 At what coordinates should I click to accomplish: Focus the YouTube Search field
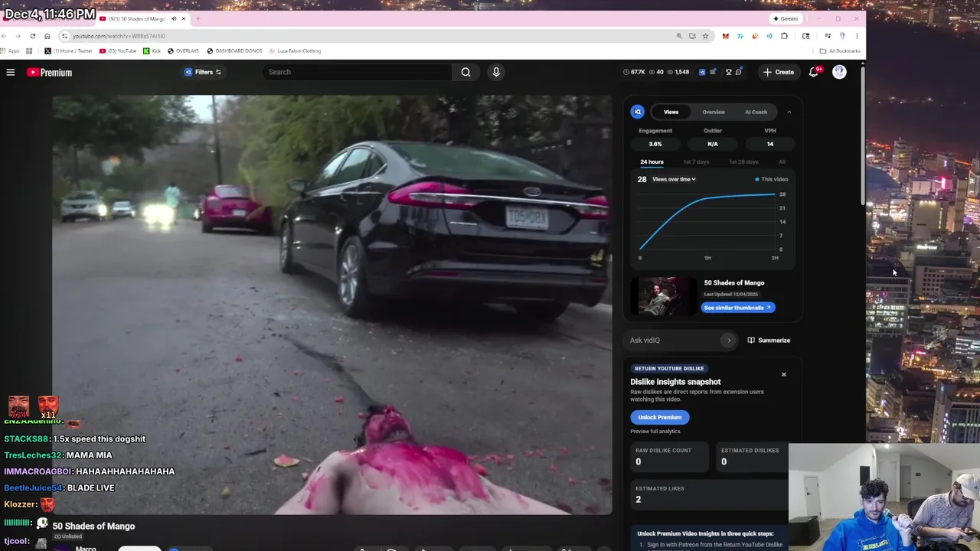pos(357,72)
